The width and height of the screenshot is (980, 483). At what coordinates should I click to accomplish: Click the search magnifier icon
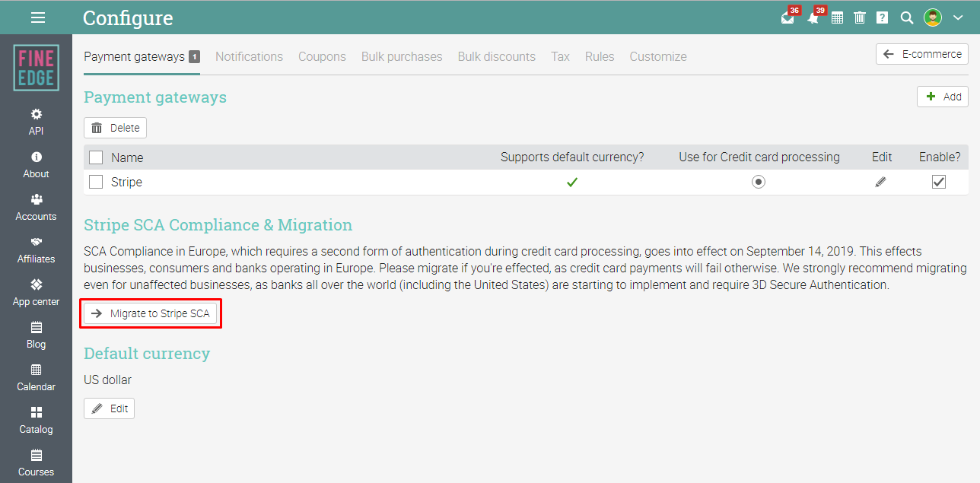906,17
